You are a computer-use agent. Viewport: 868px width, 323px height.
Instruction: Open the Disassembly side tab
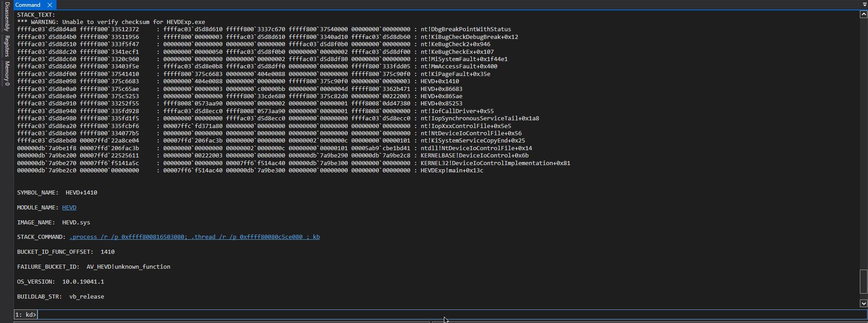tap(7, 17)
